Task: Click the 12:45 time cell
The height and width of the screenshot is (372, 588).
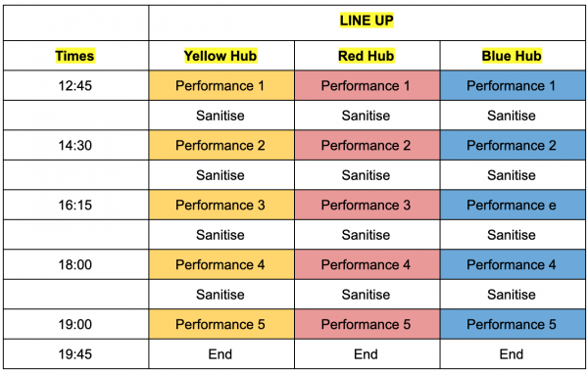Action: (x=75, y=85)
